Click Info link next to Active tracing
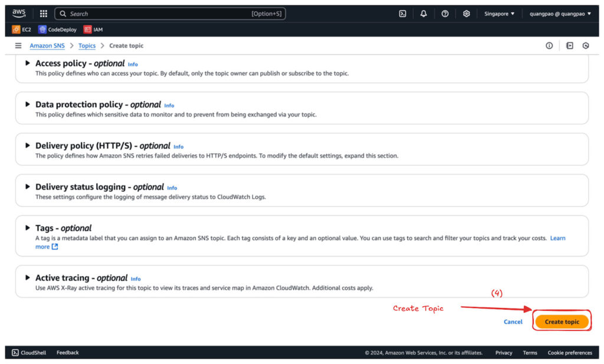604x364 pixels. (136, 279)
